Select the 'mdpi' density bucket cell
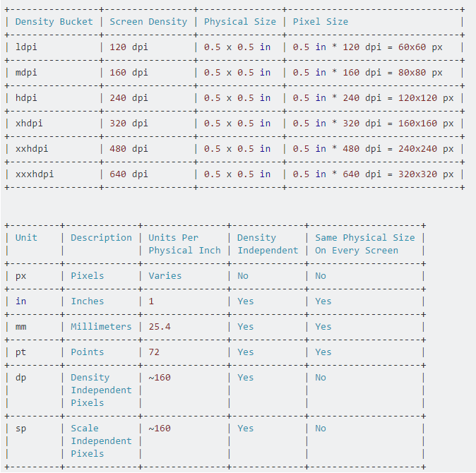 [26, 73]
